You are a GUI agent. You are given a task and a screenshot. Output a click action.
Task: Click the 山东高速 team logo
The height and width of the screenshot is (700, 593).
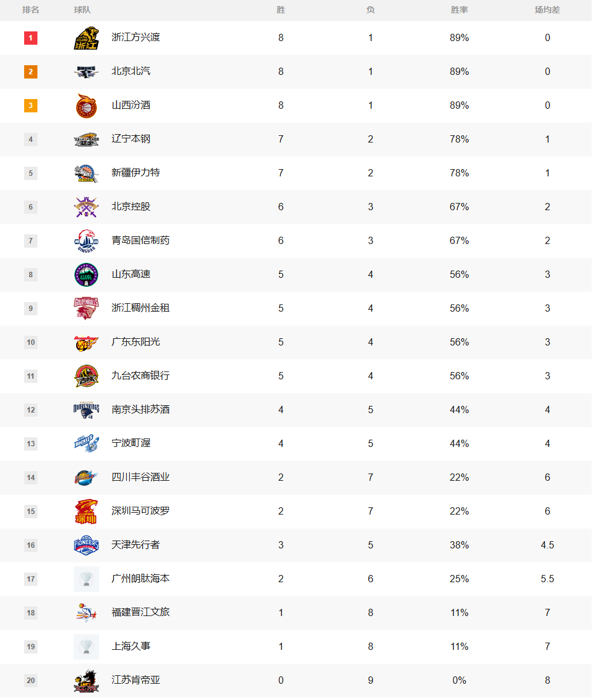coord(86,275)
